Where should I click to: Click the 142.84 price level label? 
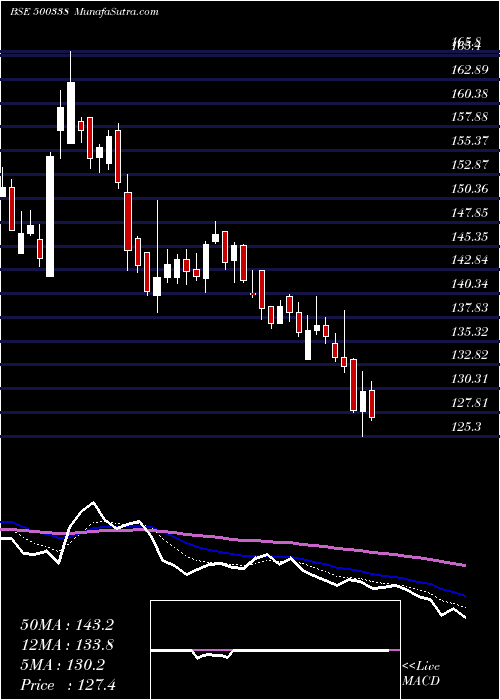click(x=469, y=260)
